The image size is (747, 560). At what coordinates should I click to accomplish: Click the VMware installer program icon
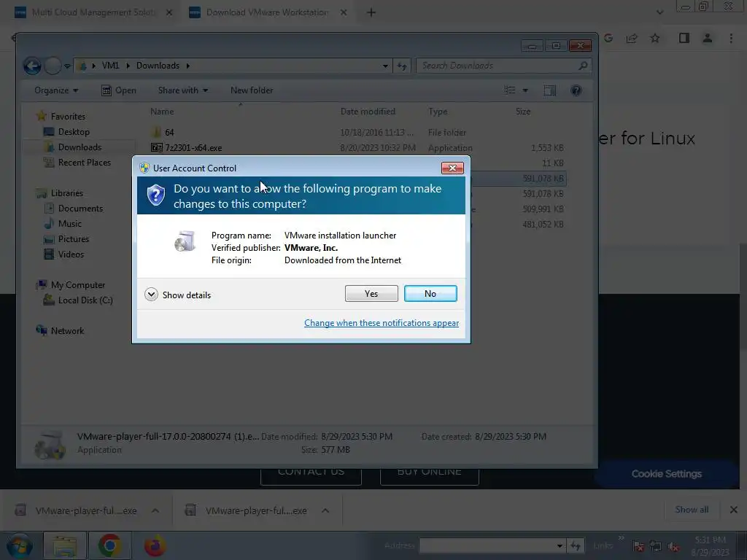tap(185, 241)
